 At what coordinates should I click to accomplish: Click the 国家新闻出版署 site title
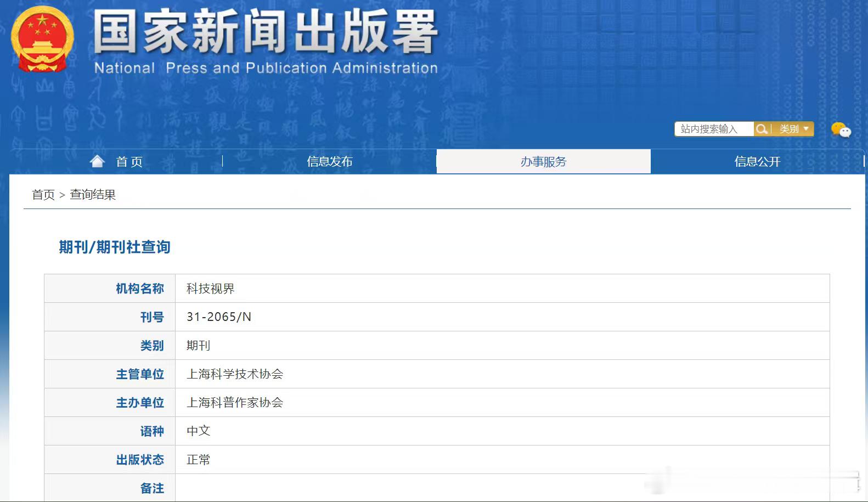pyautogui.click(x=266, y=32)
